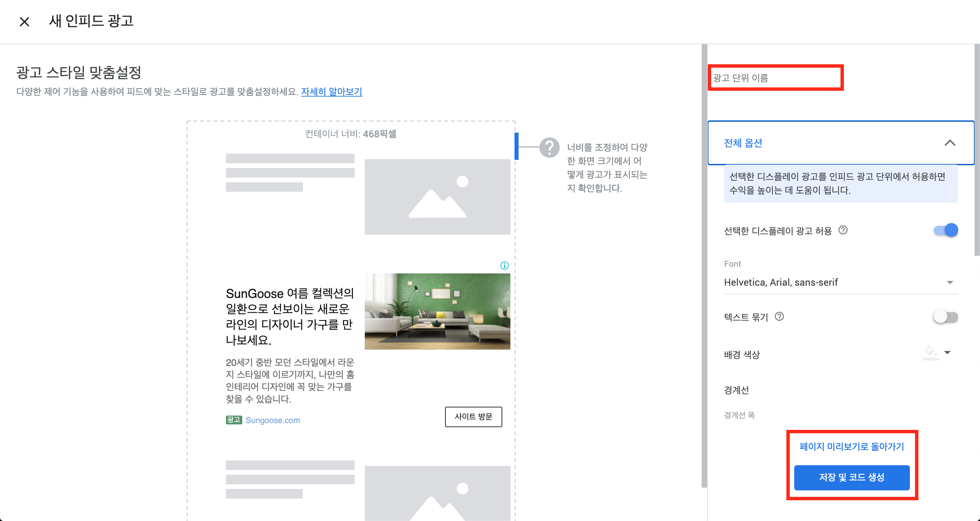
Task: Click the 20세기 중반 ad description text
Action: click(x=290, y=380)
